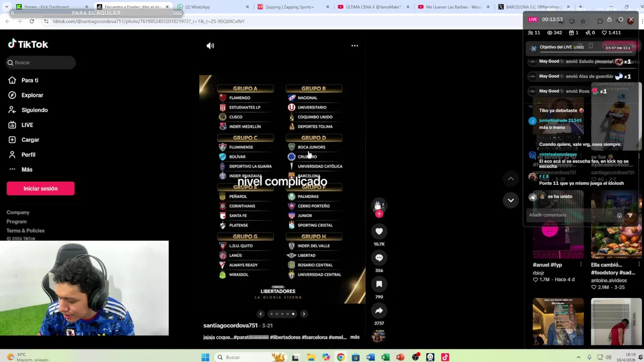Image resolution: width=644 pixels, height=362 pixels.
Task: Open the sound disc icon beside the caption
Action: click(x=378, y=336)
